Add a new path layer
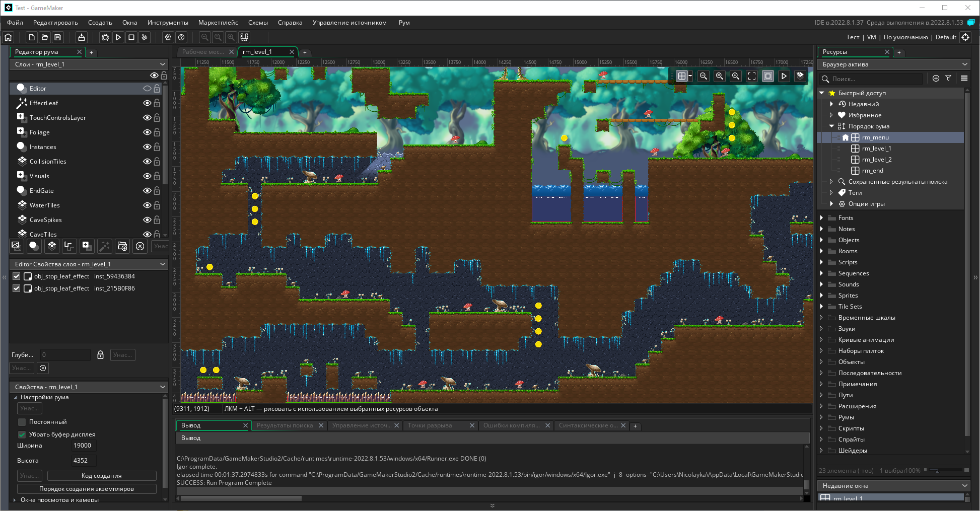980x511 pixels. point(69,246)
